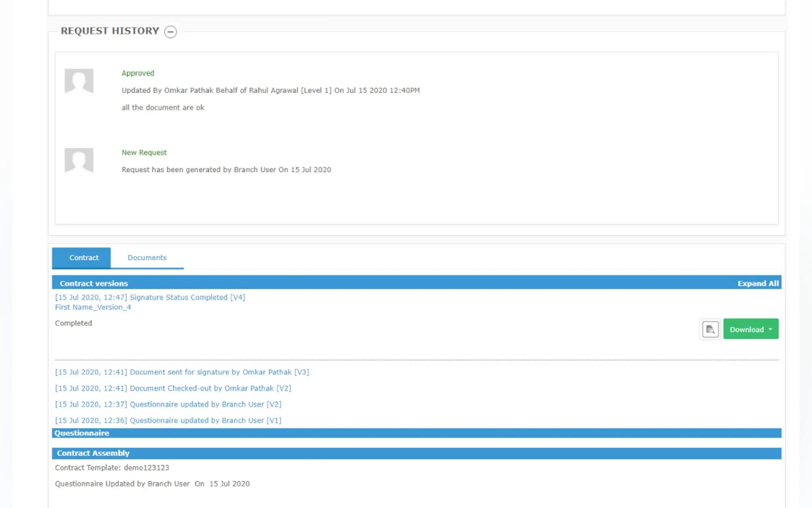Click the Approved entry user avatar
Image resolution: width=812 pixels, height=508 pixels.
click(x=79, y=81)
